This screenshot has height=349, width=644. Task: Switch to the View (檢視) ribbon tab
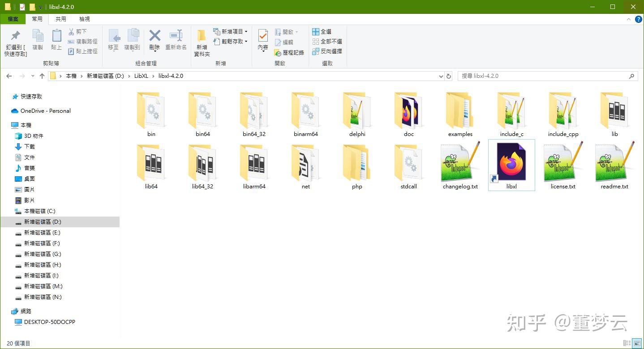point(84,19)
